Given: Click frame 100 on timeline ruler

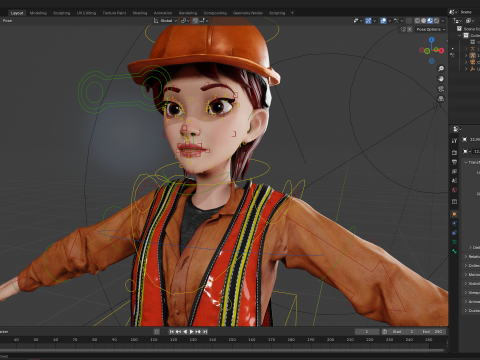Looking at the screenshot, I should tap(134, 340).
